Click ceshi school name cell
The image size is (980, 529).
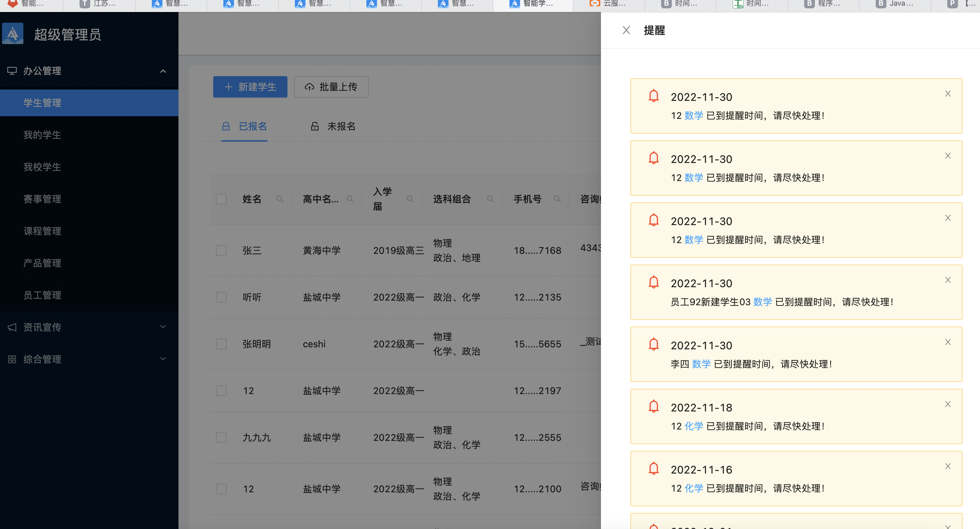[x=314, y=344]
